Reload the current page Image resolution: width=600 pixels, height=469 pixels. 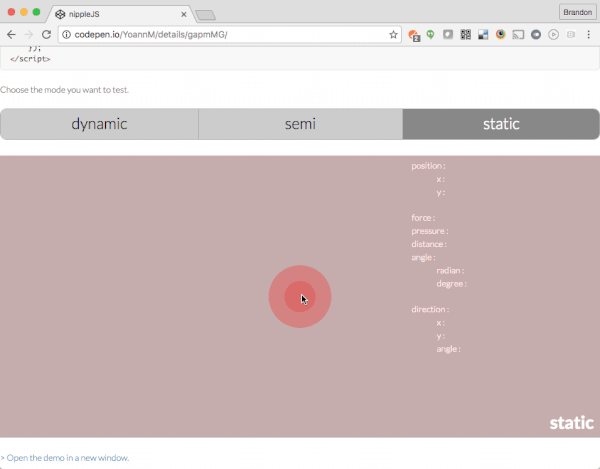46,35
